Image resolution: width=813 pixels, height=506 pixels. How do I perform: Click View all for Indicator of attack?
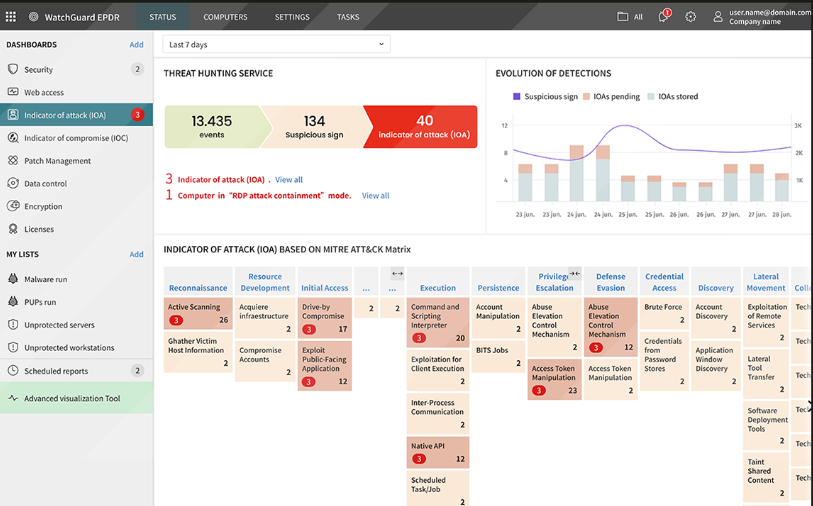(x=289, y=179)
